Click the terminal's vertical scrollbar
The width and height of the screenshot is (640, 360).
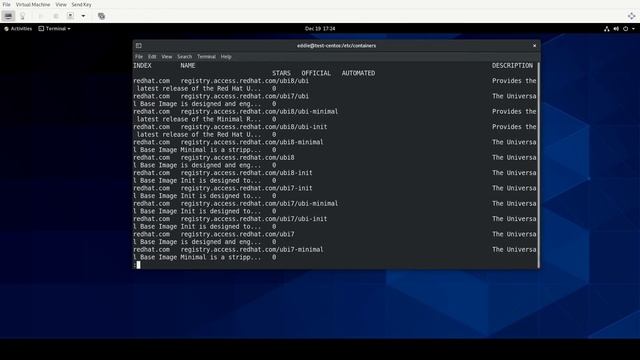pyautogui.click(x=538, y=165)
